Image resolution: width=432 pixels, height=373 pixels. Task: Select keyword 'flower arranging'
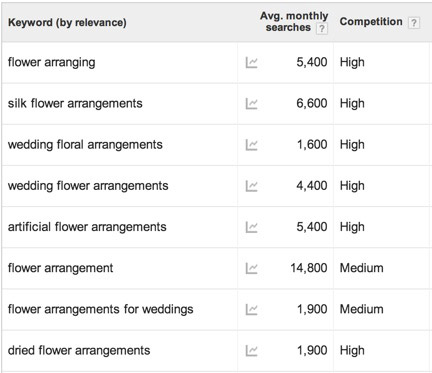point(52,62)
